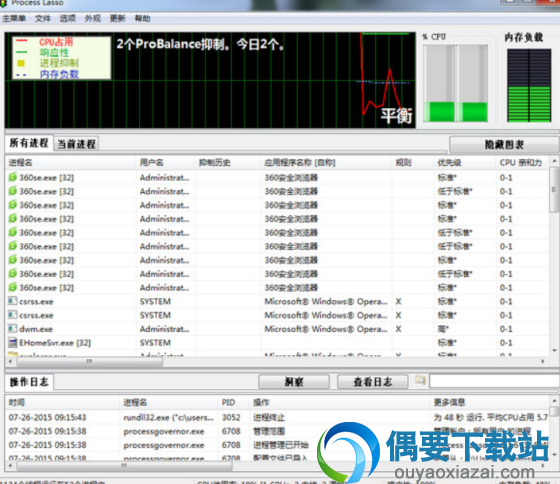Click PID 3052 in the log
The width and height of the screenshot is (560, 484).
pos(231,417)
